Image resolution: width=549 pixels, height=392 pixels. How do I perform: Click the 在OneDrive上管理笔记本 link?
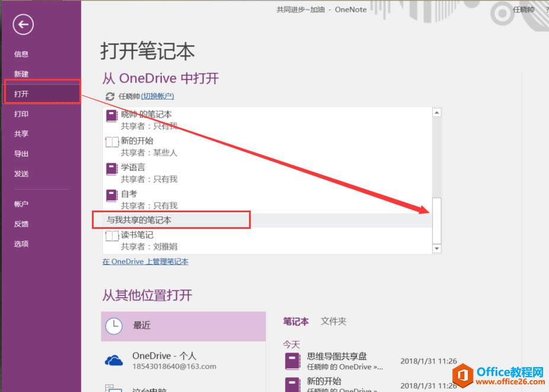point(145,261)
